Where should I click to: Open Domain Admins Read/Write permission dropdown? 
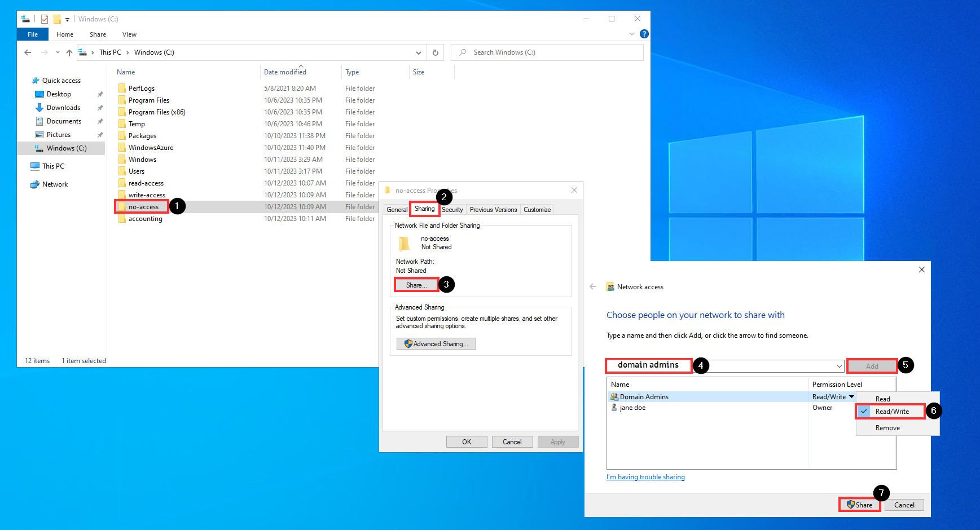[x=852, y=397]
